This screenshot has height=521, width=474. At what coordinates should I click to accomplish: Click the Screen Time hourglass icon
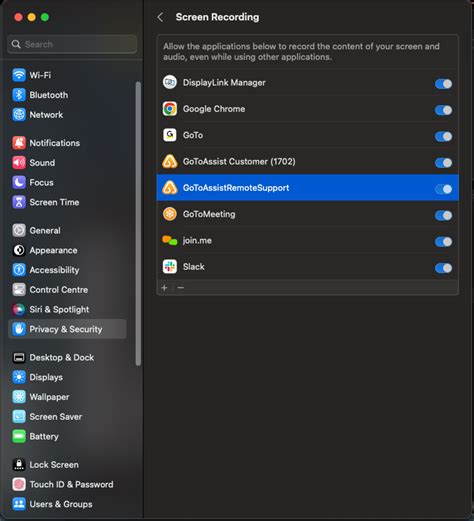click(19, 202)
